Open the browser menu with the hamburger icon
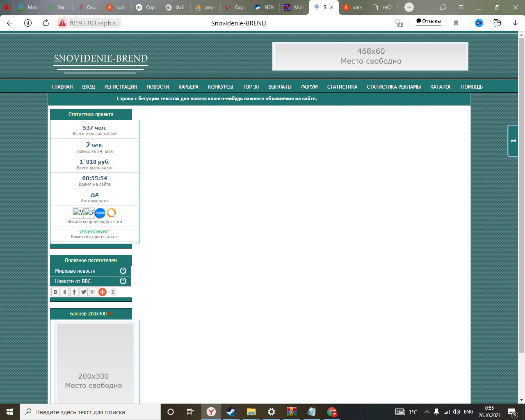The image size is (525, 420). 461,7
